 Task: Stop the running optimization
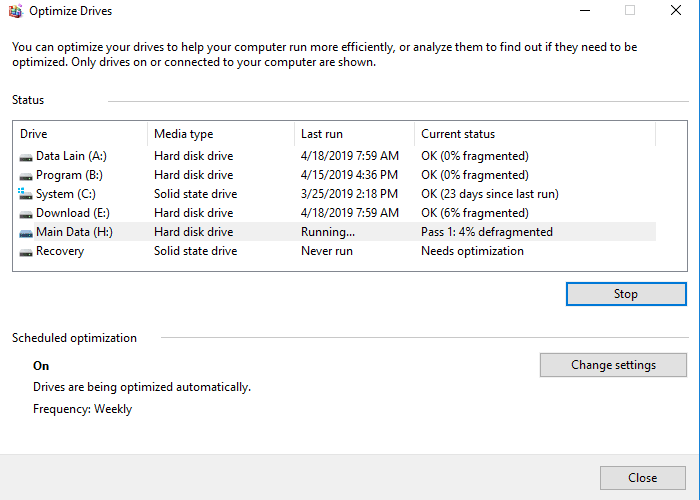tap(626, 294)
